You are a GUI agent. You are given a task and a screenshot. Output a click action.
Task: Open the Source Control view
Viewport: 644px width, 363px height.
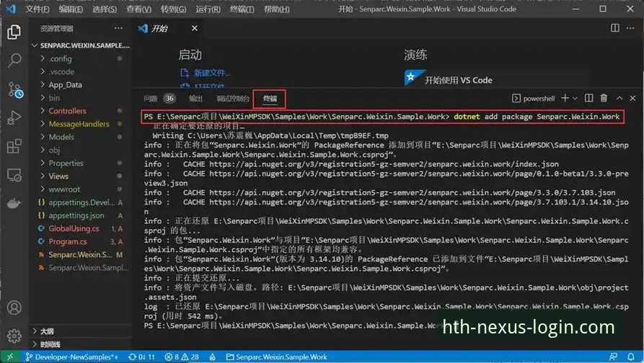point(14,89)
